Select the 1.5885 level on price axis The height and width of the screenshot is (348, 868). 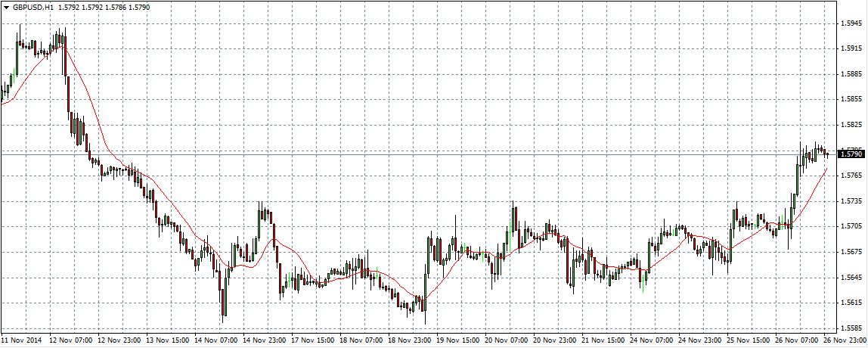(x=851, y=74)
